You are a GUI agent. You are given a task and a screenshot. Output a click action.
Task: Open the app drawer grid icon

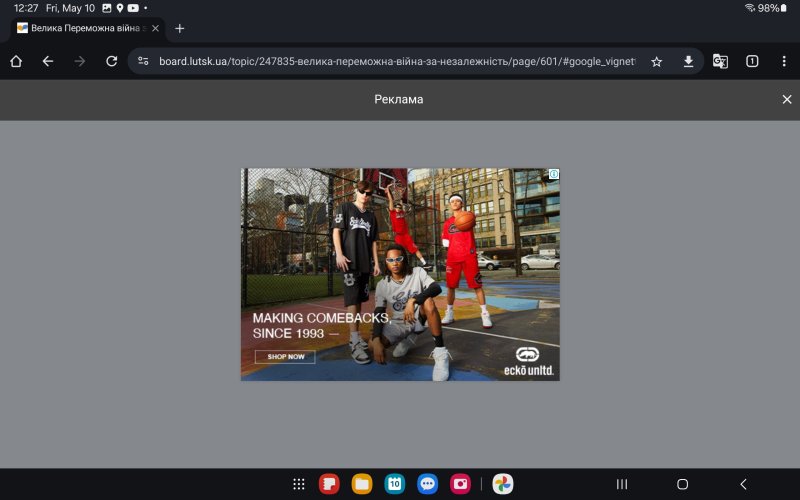(299, 484)
